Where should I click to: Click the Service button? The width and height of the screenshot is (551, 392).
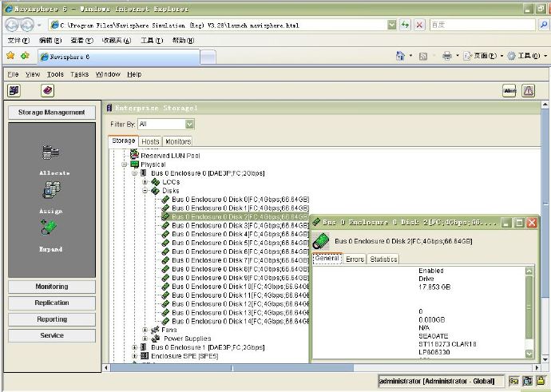click(52, 335)
